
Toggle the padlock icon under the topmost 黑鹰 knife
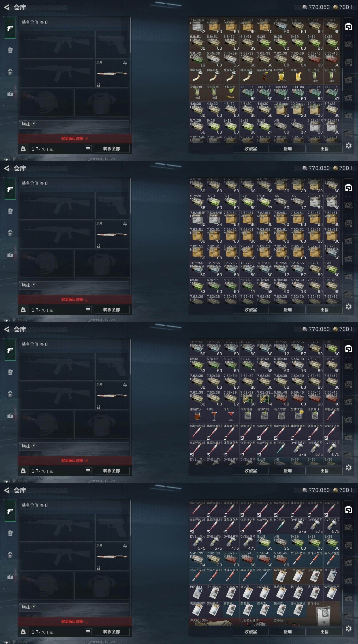(x=99, y=85)
